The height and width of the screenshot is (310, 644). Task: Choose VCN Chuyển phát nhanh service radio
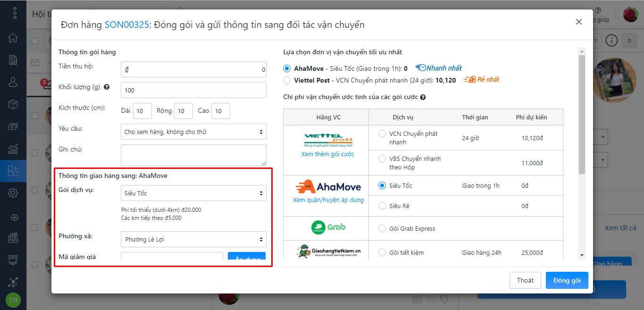(x=382, y=134)
